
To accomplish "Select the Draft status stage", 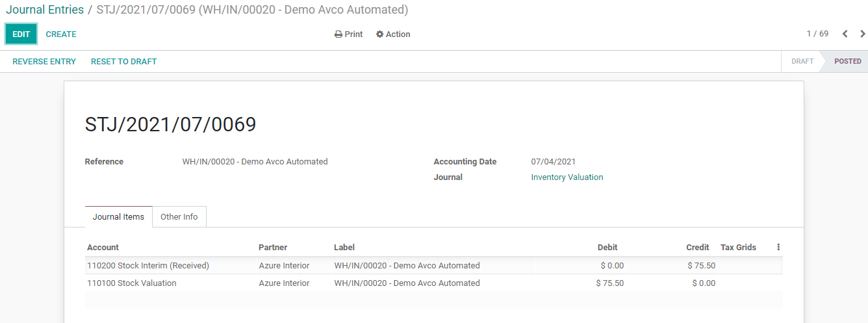I will [x=802, y=62].
